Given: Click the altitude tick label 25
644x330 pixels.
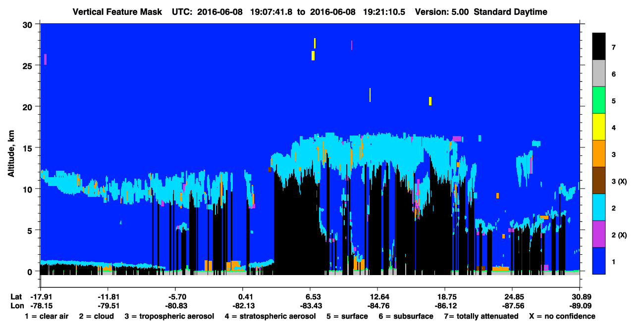Looking at the screenshot, I should coord(29,65).
